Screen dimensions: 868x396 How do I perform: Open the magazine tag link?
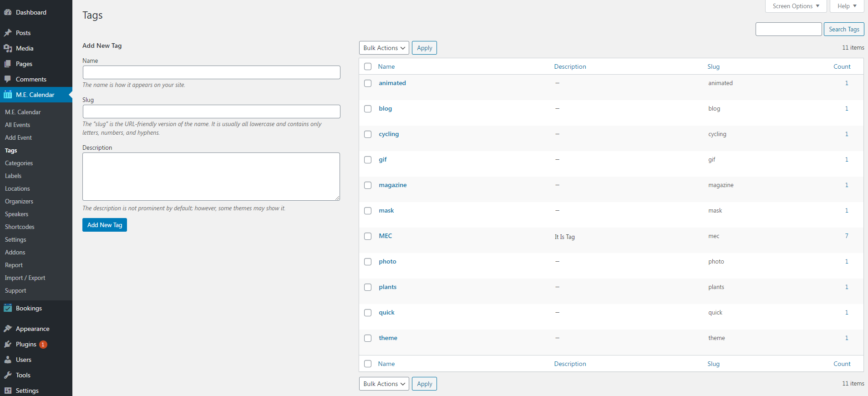tap(392, 185)
